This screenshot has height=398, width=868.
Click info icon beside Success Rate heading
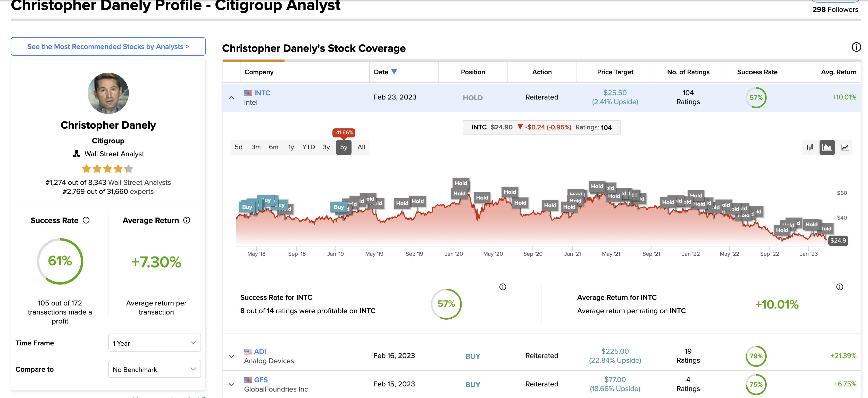(x=86, y=220)
